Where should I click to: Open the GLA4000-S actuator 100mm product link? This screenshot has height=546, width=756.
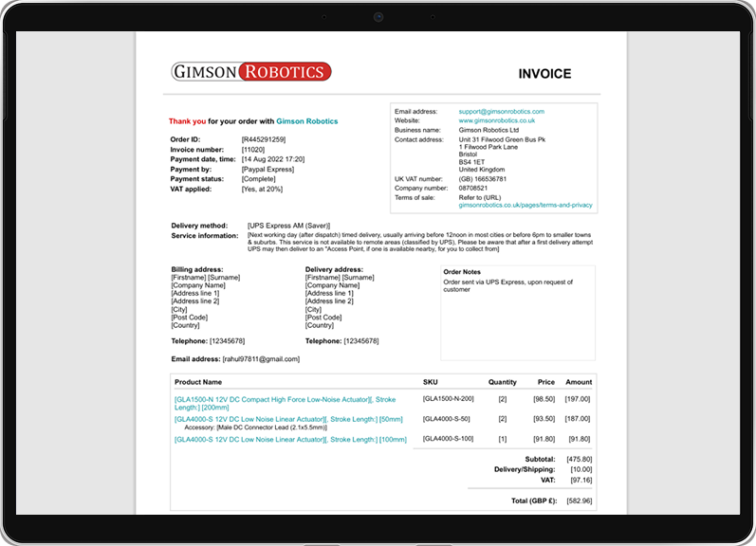pyautogui.click(x=290, y=440)
